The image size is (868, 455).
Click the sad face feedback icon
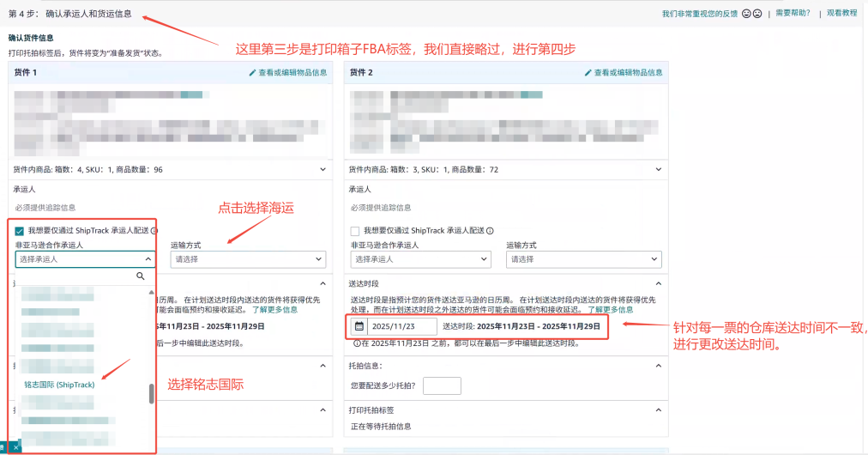pos(757,13)
